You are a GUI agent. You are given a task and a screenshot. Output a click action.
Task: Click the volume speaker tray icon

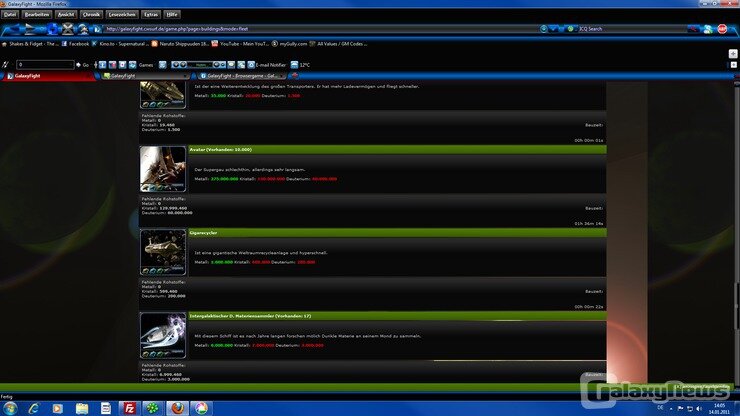pos(699,408)
